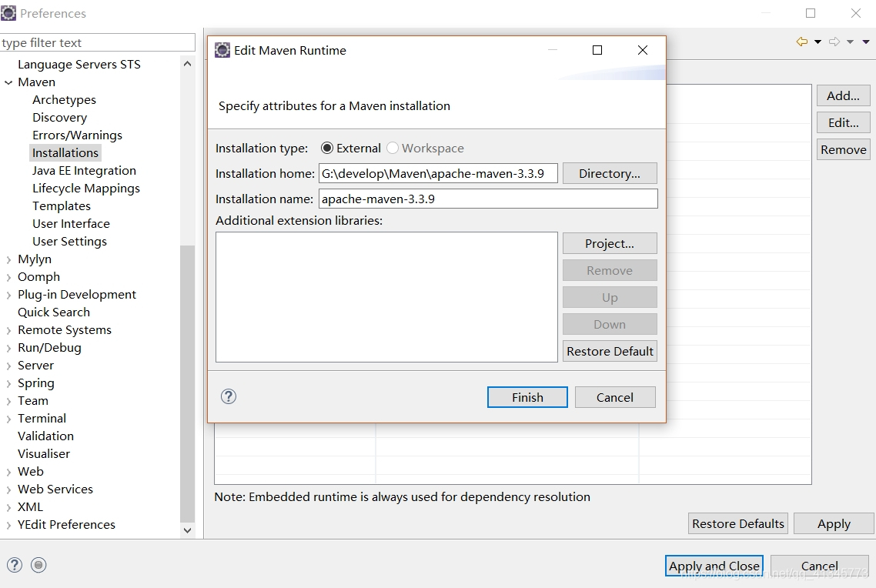
Task: Expand the Oomph tree node
Action: click(x=8, y=278)
